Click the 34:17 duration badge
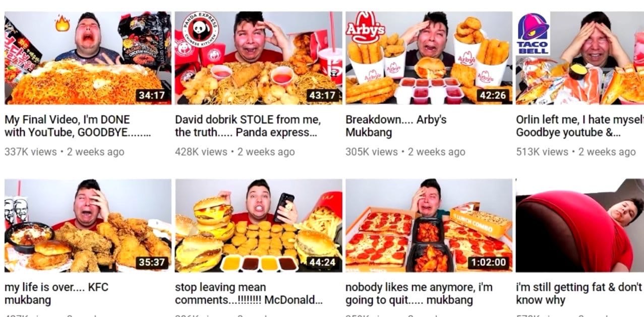 pyautogui.click(x=152, y=95)
